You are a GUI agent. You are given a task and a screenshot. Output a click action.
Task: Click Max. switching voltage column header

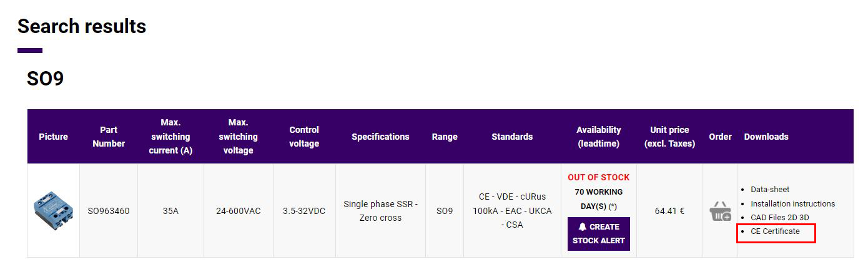tap(238, 137)
